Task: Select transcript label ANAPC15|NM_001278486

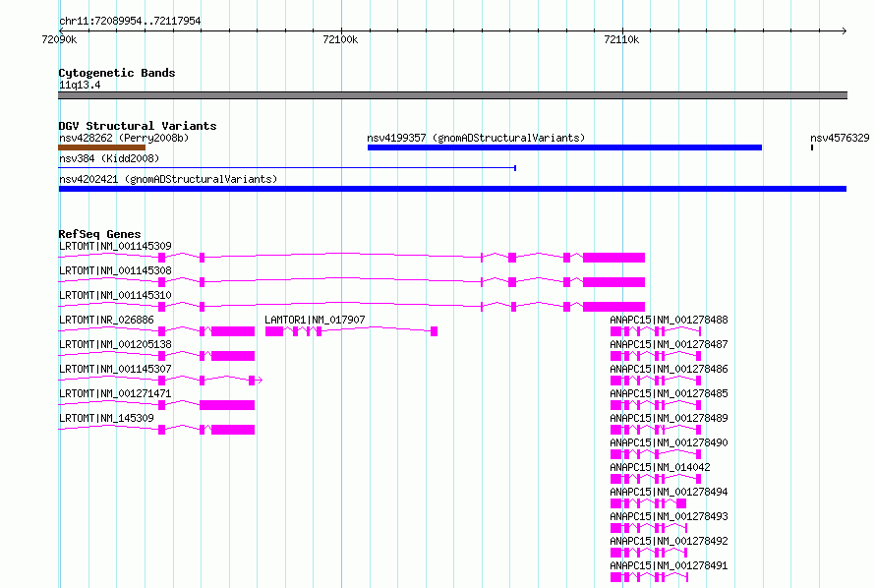Action: (x=669, y=369)
